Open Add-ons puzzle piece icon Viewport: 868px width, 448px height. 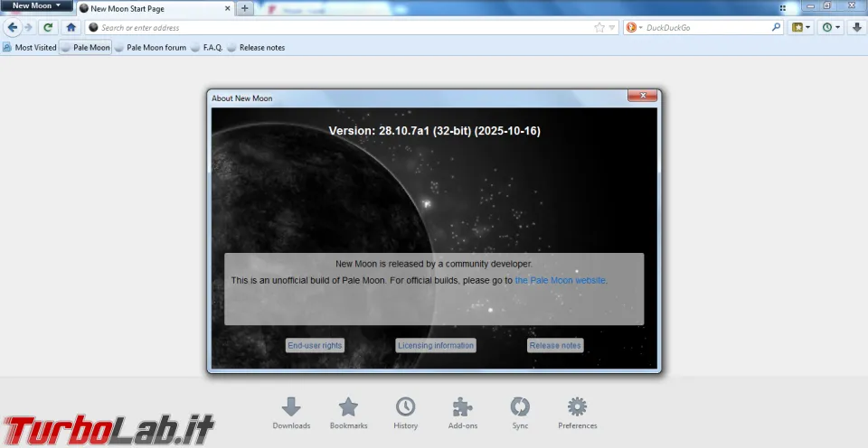462,413
